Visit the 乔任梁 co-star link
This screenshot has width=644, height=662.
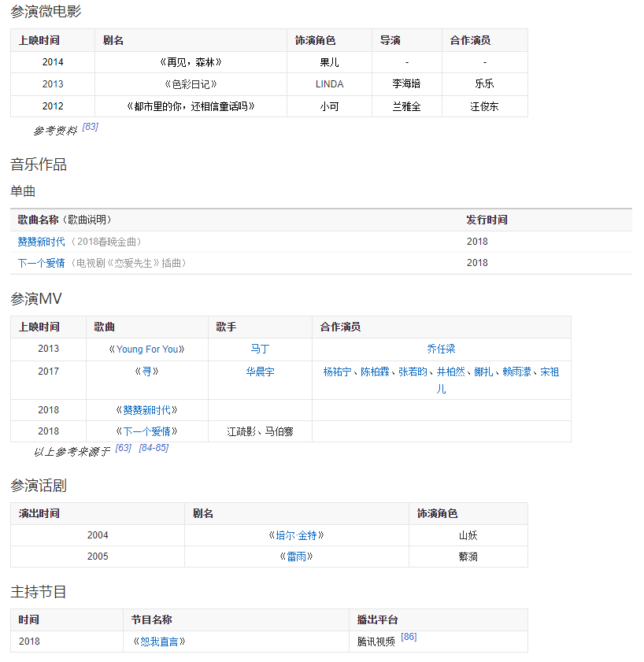[x=441, y=349]
